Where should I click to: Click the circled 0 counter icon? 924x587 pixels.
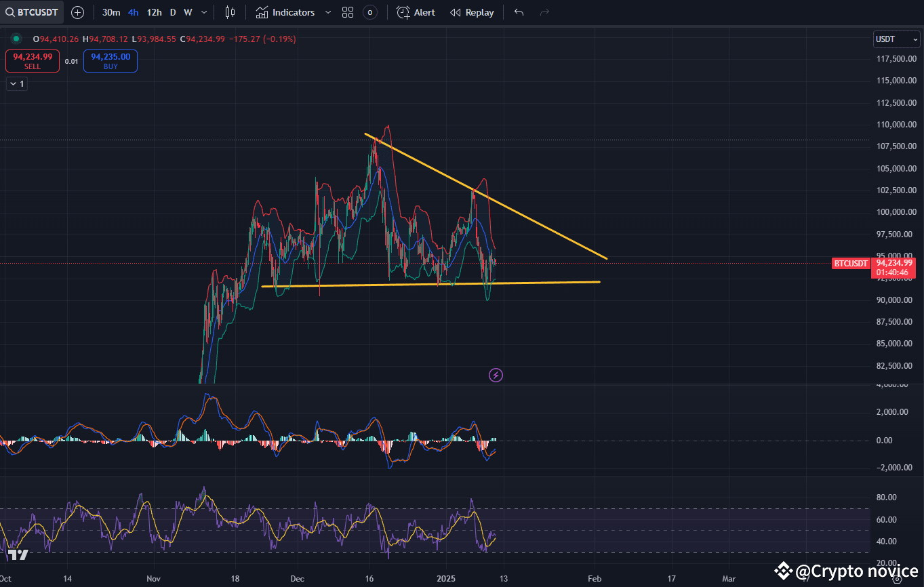370,12
